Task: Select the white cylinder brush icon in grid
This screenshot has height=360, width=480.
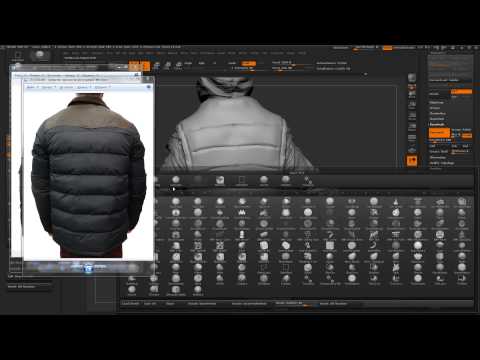Action: point(242,235)
